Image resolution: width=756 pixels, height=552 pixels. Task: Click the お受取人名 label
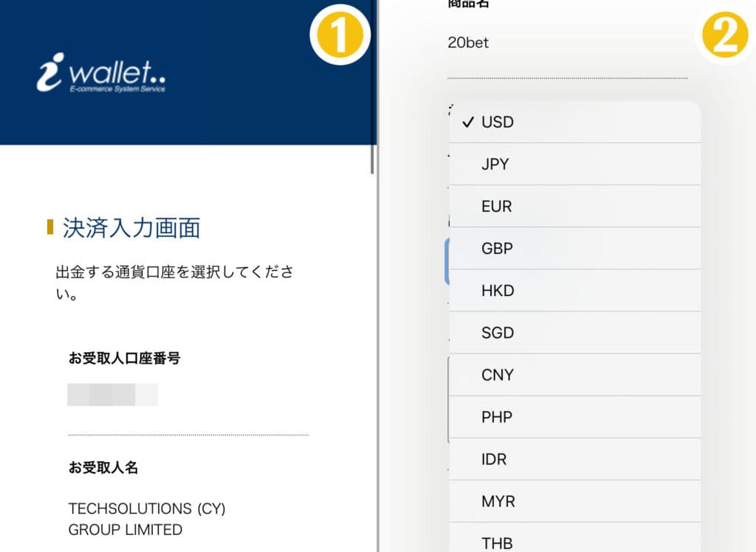tap(103, 468)
